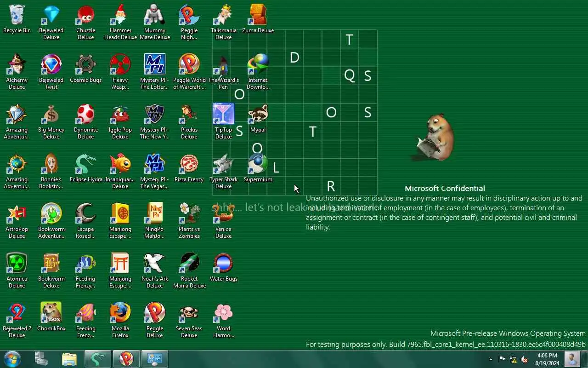Click the Q tile in letter grid
This screenshot has width=588, height=368.
pyautogui.click(x=350, y=75)
